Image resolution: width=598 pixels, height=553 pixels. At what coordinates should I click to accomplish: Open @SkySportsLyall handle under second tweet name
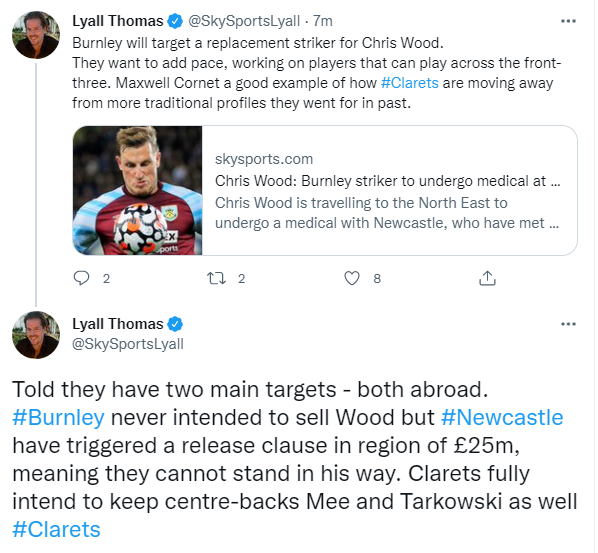(x=128, y=344)
